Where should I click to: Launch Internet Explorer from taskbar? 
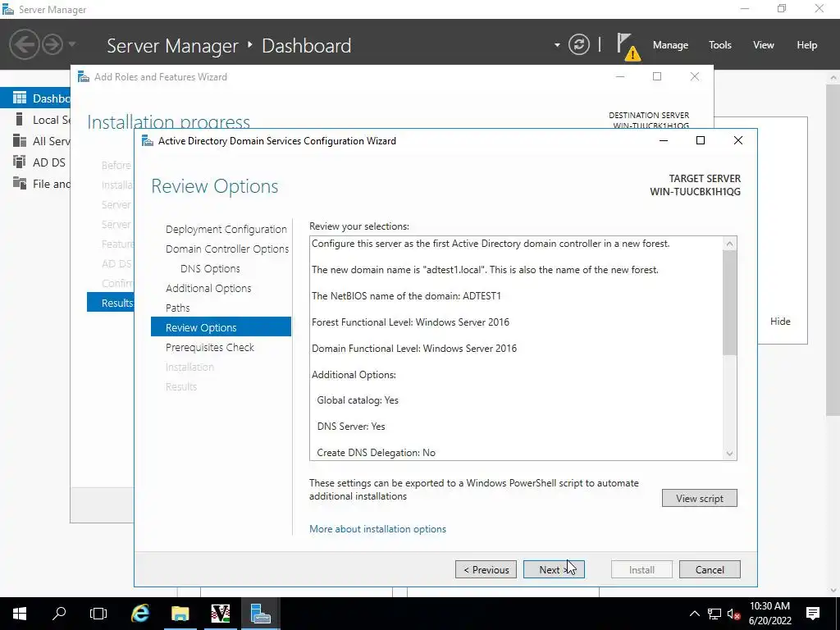pyautogui.click(x=140, y=614)
